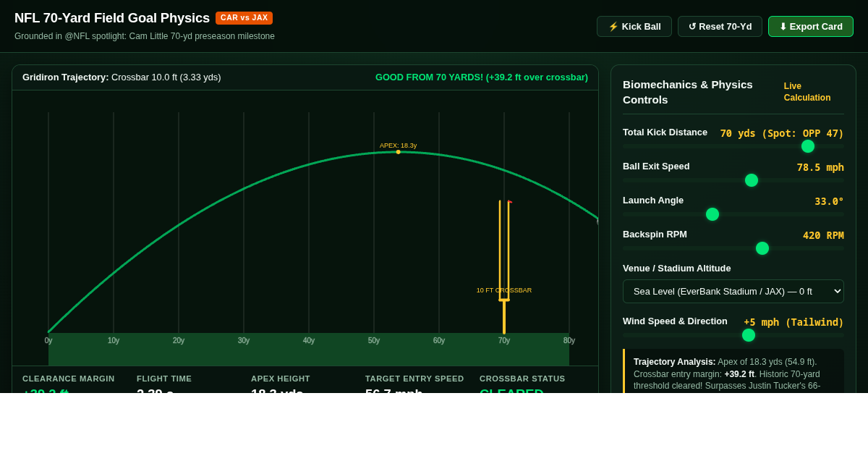Open the Venue / Stadium Altitude dropdown
Viewport: 868px width, 456px height.
pyautogui.click(x=733, y=291)
